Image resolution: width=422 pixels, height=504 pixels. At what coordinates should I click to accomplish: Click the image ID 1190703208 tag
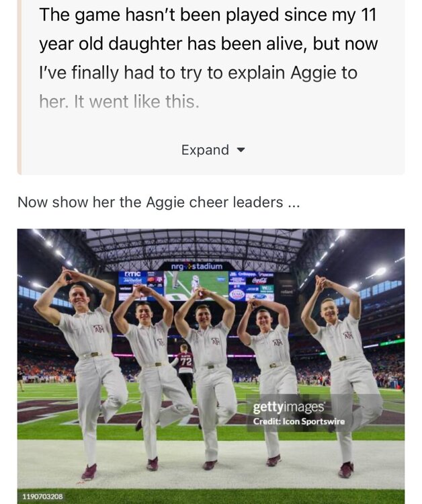point(42,497)
